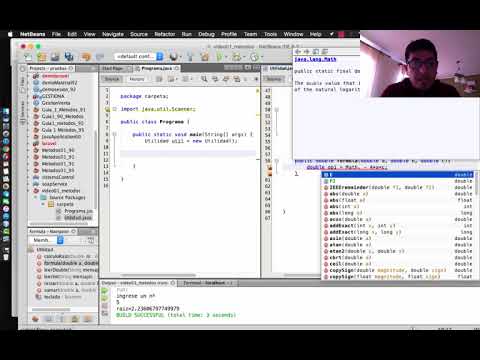Choose the E autocomplete suggestion
Screen dimensions: 480x360
tap(398, 175)
